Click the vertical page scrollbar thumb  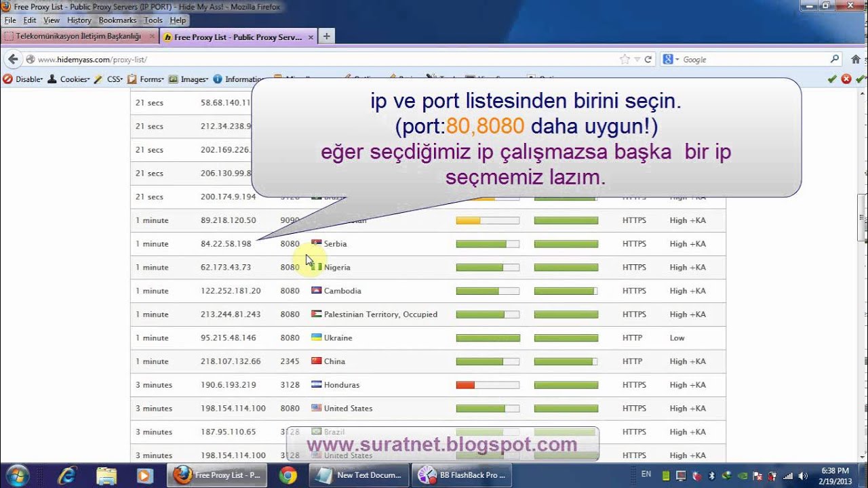863,217
